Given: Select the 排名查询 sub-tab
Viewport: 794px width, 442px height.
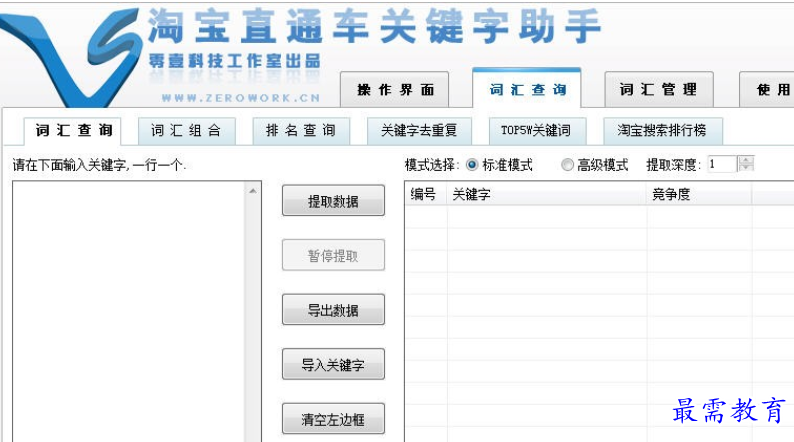Looking at the screenshot, I should click(x=301, y=131).
